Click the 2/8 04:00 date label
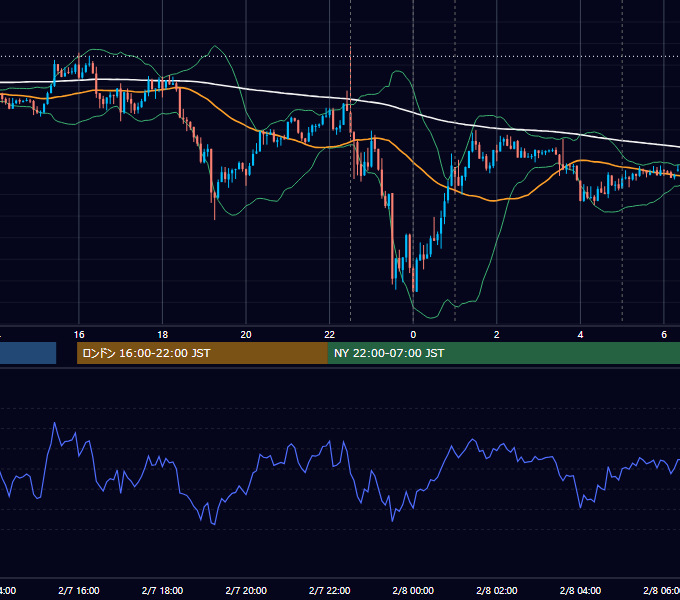The width and height of the screenshot is (680, 600). pos(580,590)
